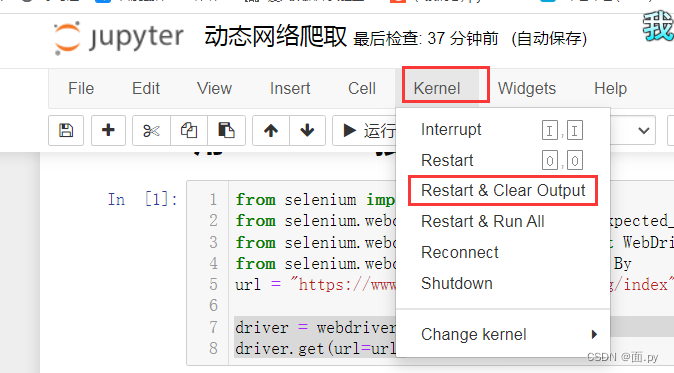Click code line 8 driver.get(url=url

316,349
